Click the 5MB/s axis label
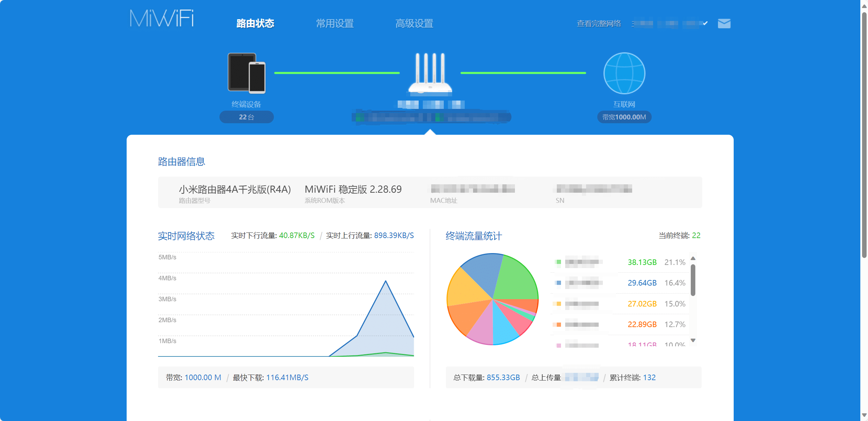868x421 pixels. point(167,257)
